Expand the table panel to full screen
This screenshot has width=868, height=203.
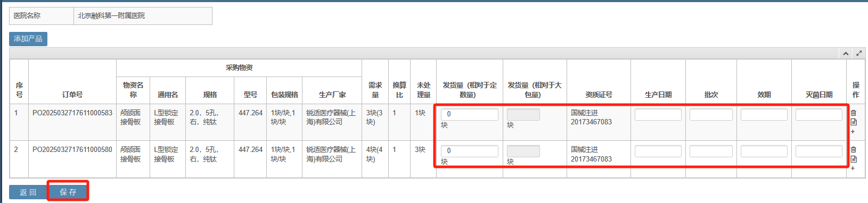(858, 53)
